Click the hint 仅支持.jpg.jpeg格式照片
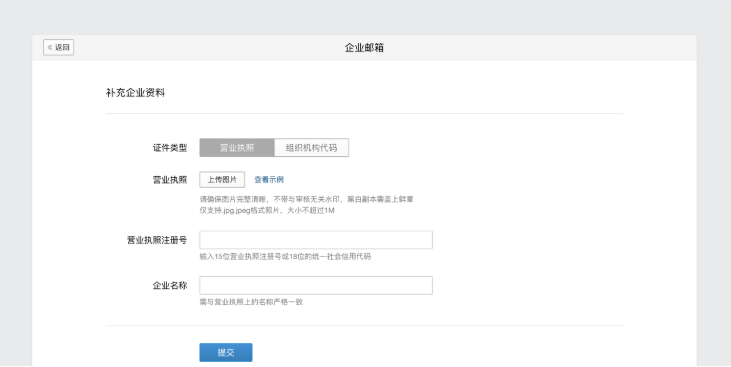Image resolution: width=731 pixels, height=367 pixels. click(x=267, y=210)
